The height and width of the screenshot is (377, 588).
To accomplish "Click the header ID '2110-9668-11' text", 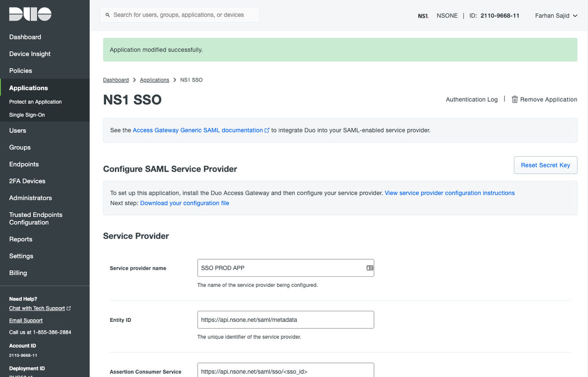I will pos(500,16).
